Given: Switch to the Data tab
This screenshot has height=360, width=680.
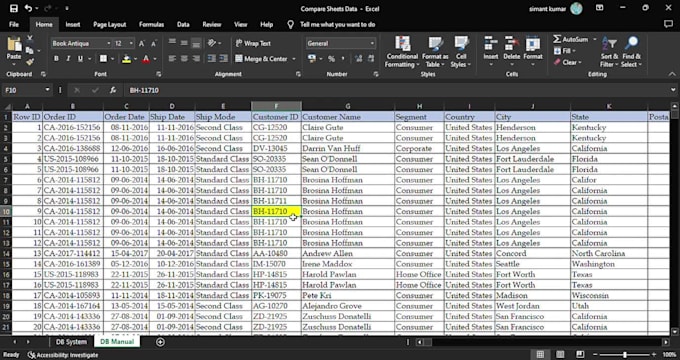Looking at the screenshot, I should (x=183, y=25).
